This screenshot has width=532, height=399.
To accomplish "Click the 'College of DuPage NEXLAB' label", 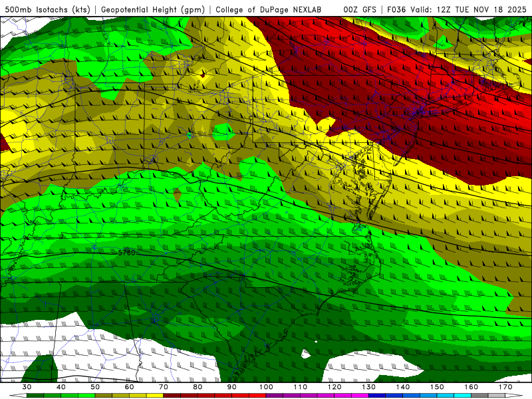I will (x=268, y=9).
